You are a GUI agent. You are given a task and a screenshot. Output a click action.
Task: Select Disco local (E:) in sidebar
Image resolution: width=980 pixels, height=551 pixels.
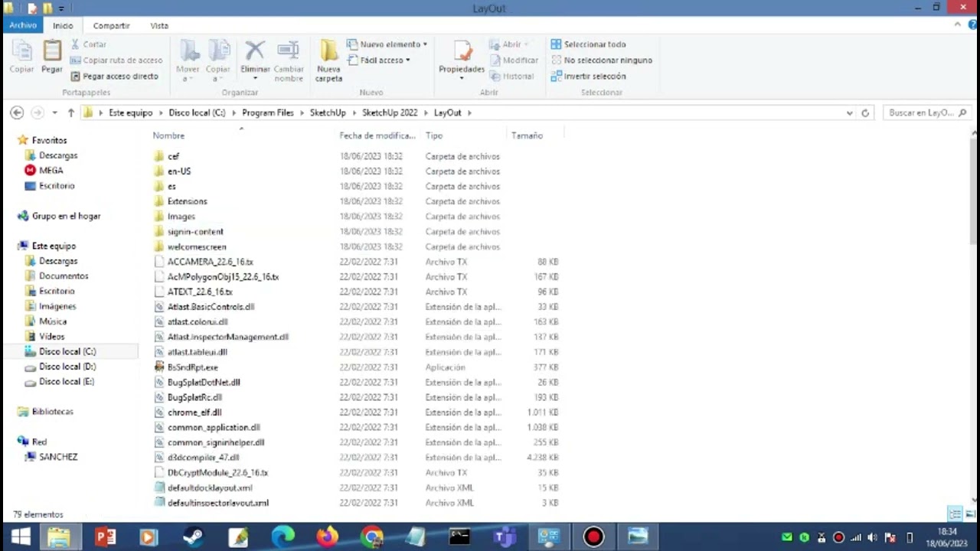[67, 381]
